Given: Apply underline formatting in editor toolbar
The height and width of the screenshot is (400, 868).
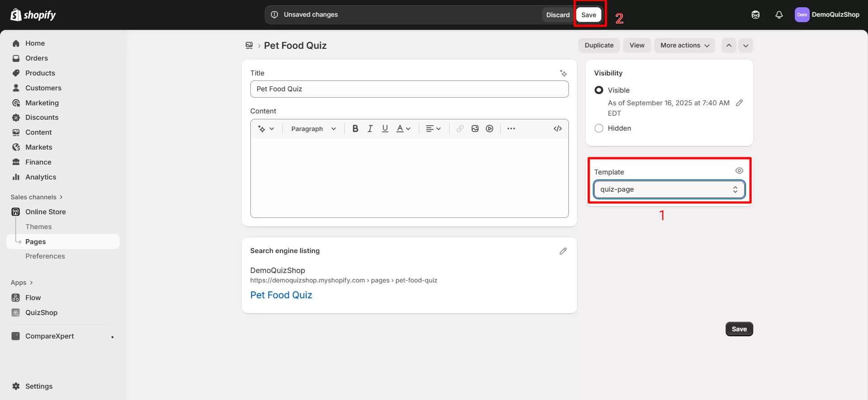Looking at the screenshot, I should [385, 129].
